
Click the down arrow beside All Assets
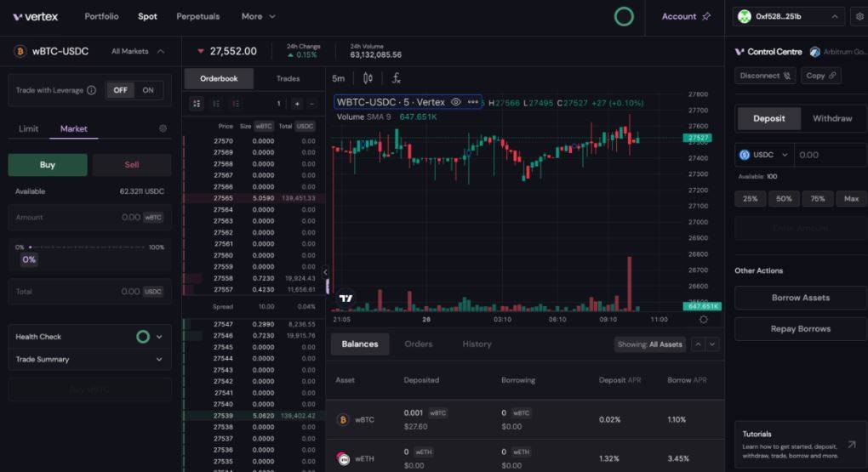(x=712, y=344)
